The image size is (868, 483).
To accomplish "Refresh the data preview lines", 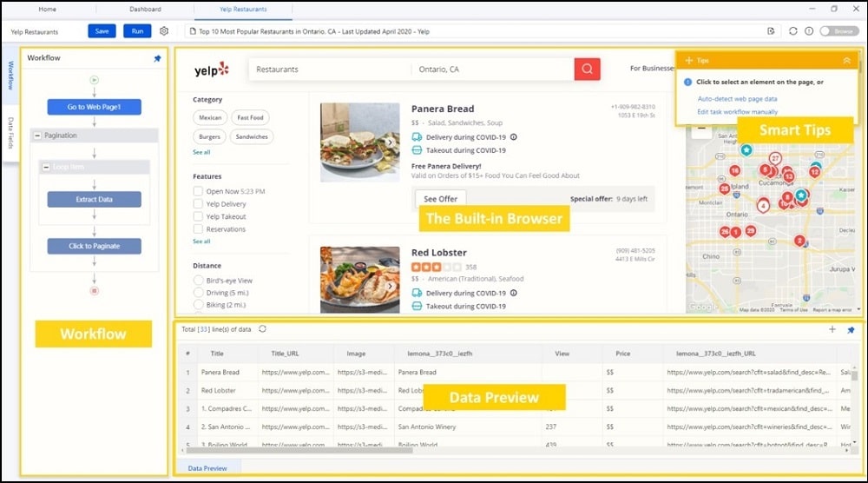I will click(262, 329).
